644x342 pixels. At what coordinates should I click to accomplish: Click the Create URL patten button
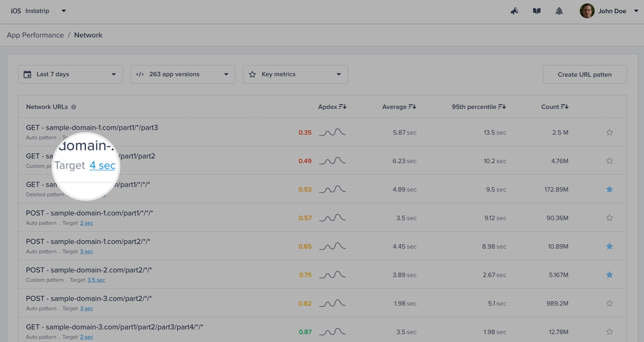click(x=584, y=74)
